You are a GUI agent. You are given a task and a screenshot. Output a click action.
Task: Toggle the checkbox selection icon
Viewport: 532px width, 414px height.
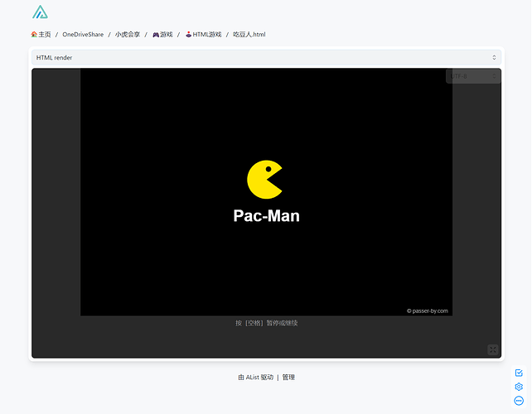(519, 373)
